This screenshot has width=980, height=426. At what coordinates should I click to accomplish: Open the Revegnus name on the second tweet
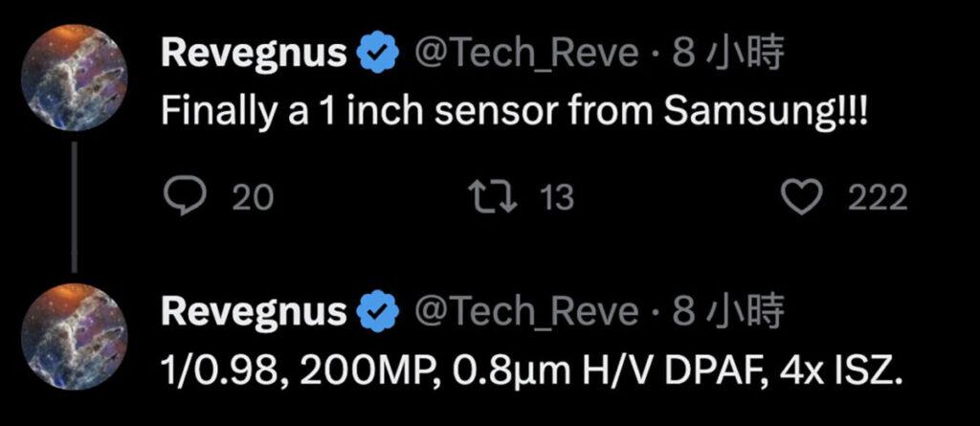[253, 311]
